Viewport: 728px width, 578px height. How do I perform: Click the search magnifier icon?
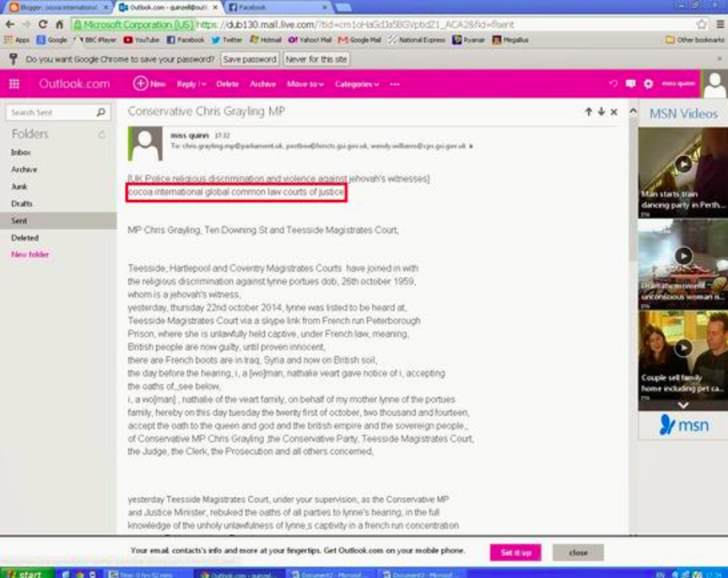[x=100, y=112]
